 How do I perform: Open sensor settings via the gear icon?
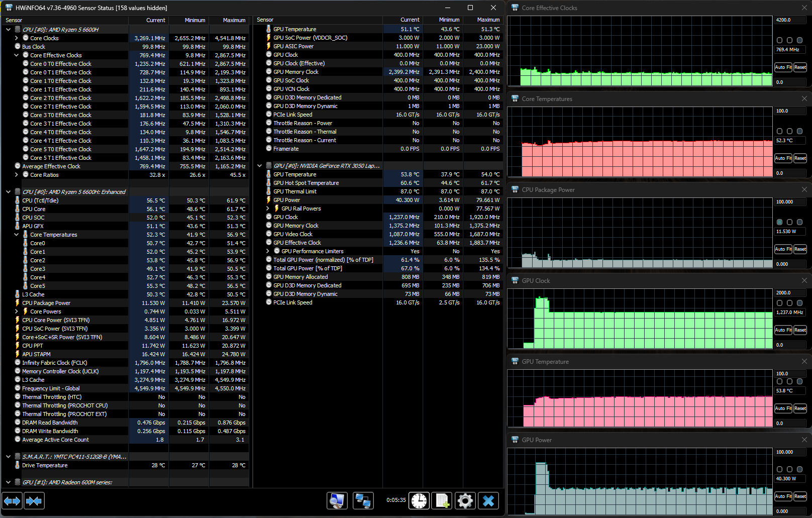pyautogui.click(x=465, y=500)
